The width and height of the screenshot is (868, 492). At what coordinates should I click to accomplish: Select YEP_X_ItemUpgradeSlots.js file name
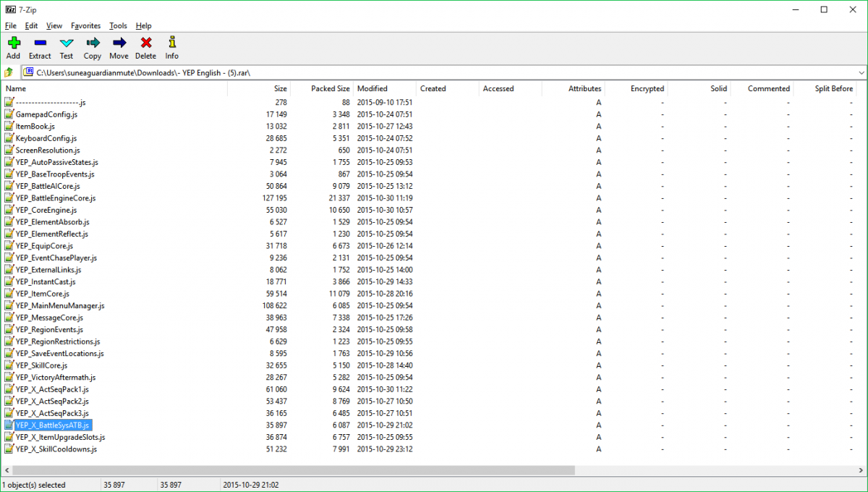point(60,436)
